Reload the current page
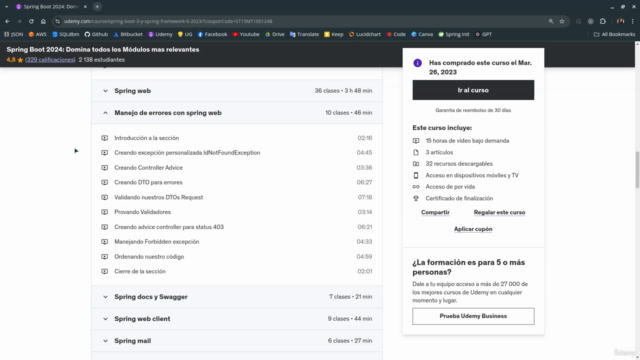 (31, 21)
